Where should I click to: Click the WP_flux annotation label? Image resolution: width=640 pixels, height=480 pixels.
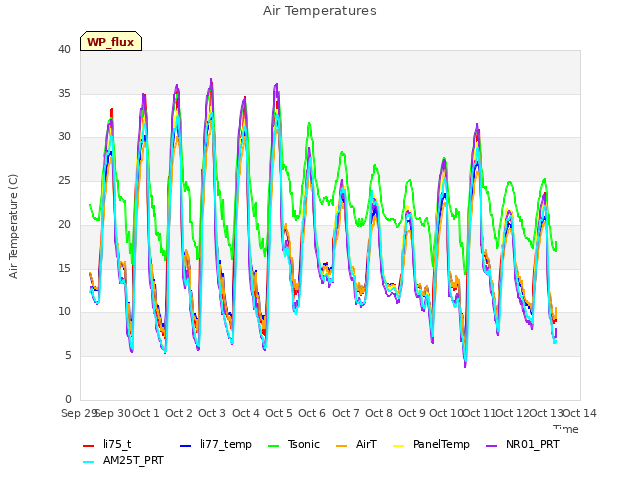111,42
